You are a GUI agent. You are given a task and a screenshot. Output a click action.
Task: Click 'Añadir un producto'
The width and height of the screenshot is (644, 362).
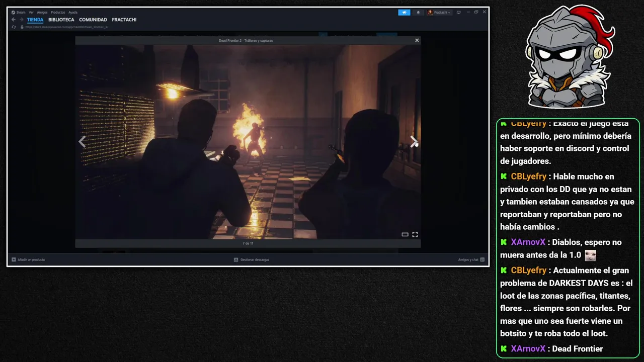(x=28, y=259)
